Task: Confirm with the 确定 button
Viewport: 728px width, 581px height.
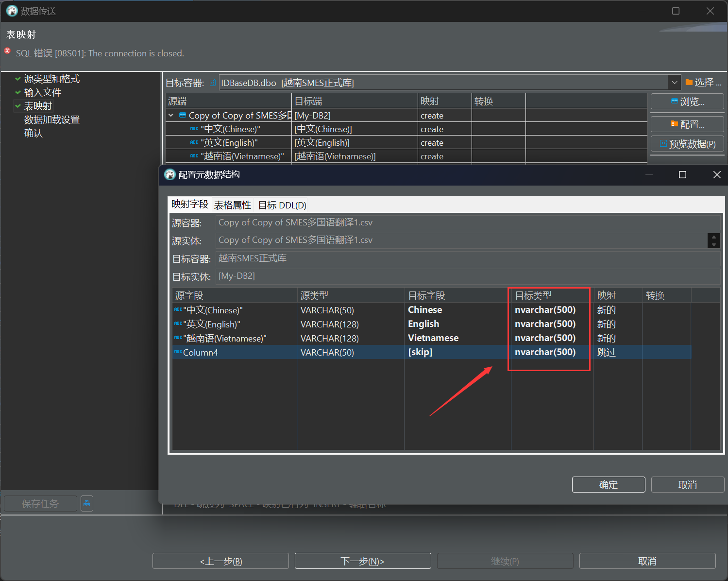Action: click(x=609, y=484)
